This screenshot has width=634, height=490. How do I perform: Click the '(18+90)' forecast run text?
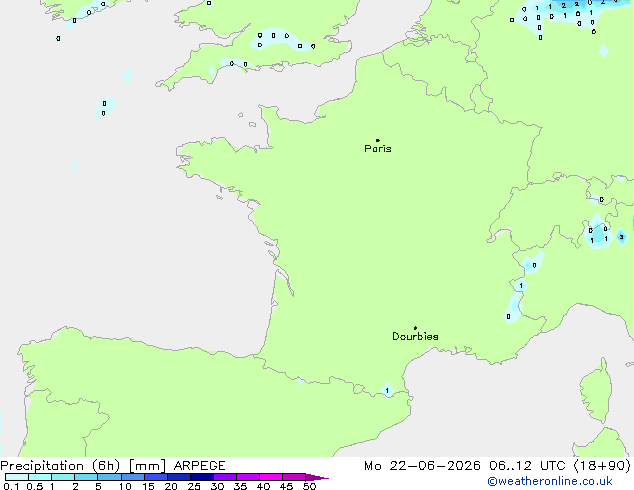click(602, 466)
